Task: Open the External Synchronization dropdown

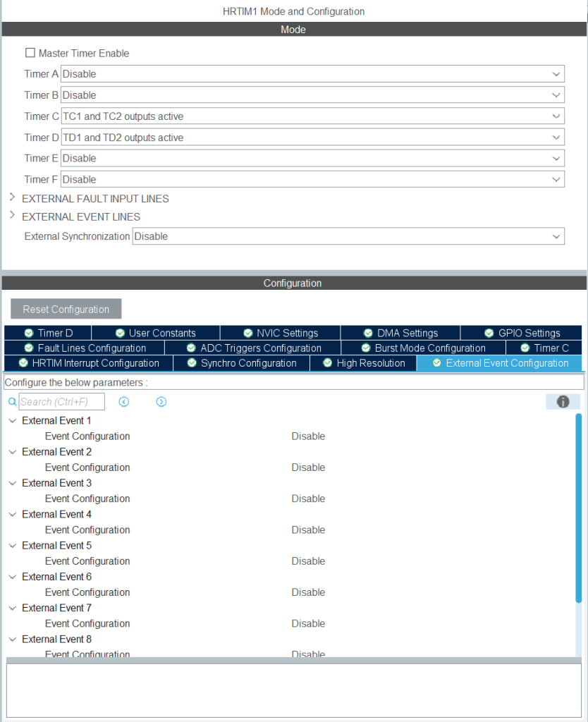Action: pos(348,236)
